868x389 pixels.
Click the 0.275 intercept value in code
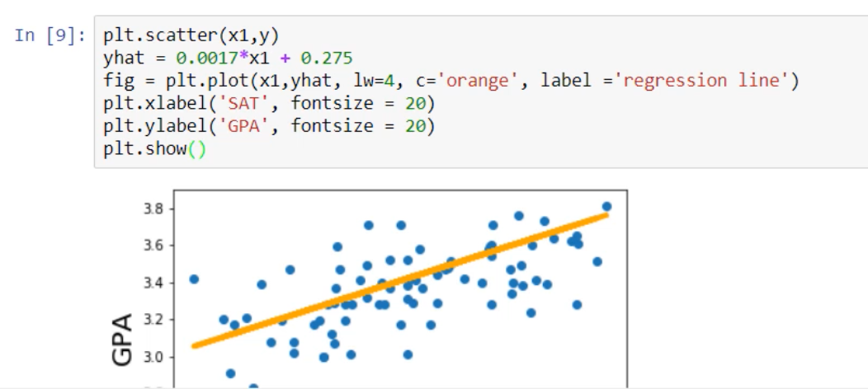click(328, 59)
